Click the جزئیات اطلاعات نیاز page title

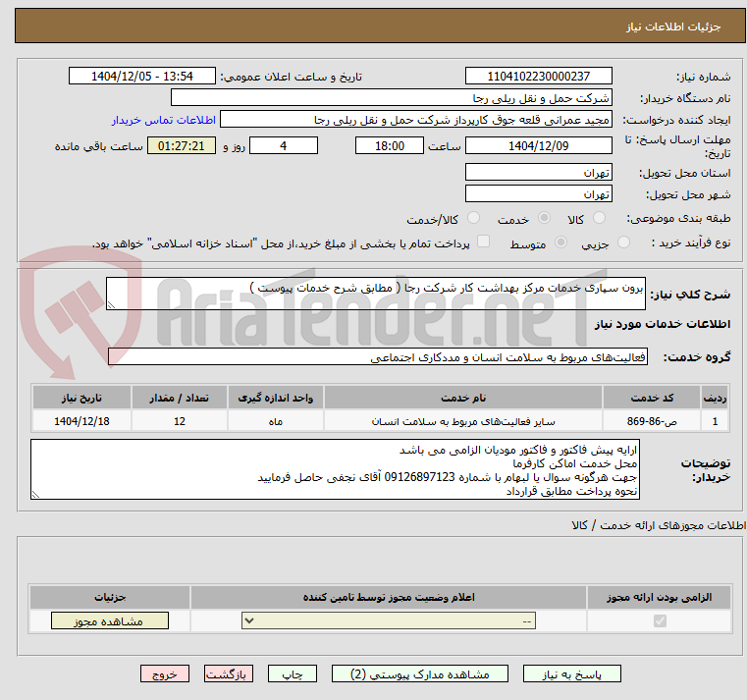(672, 27)
